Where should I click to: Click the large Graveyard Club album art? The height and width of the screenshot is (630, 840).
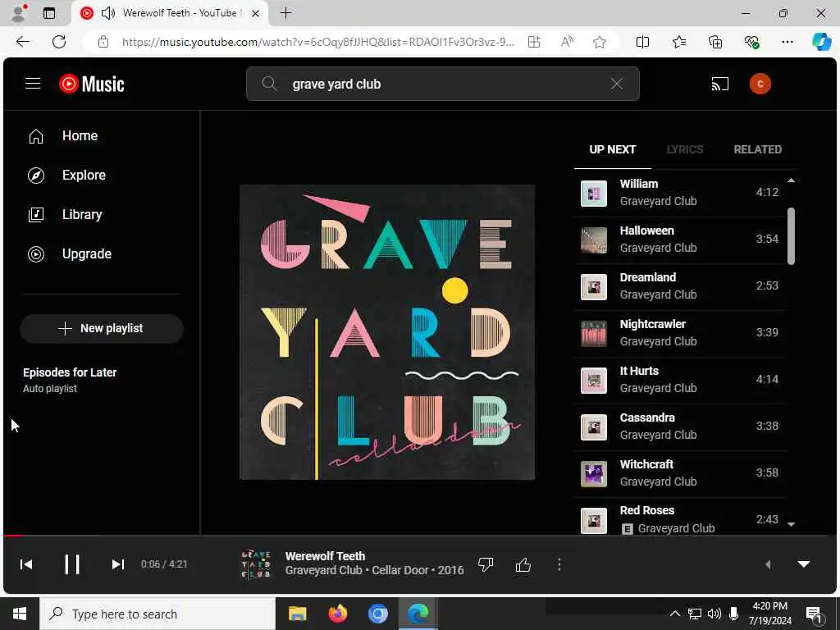pos(387,332)
